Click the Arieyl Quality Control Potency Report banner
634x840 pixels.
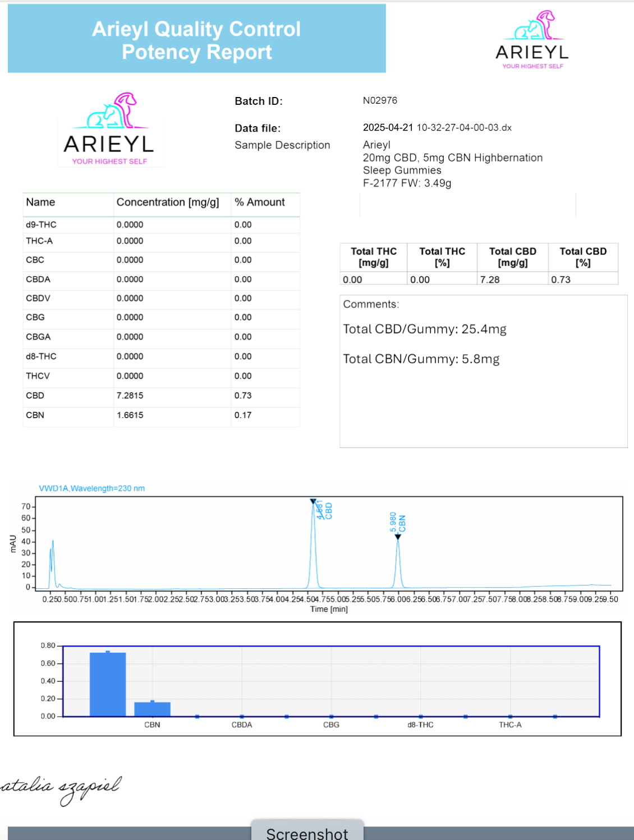pos(196,40)
